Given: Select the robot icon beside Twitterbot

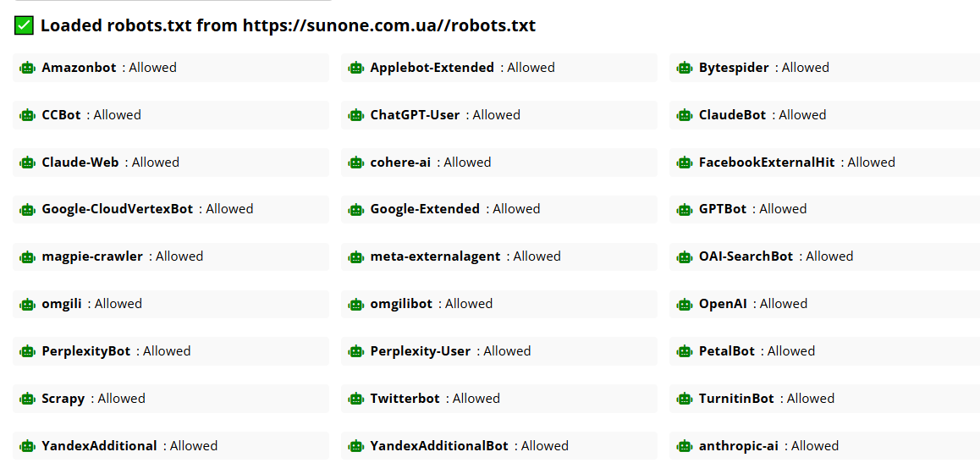Looking at the screenshot, I should point(355,399).
